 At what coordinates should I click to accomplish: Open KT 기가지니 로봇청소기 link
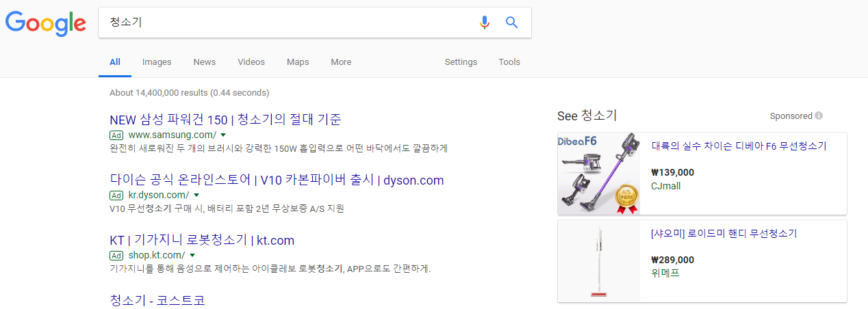pyautogui.click(x=202, y=241)
